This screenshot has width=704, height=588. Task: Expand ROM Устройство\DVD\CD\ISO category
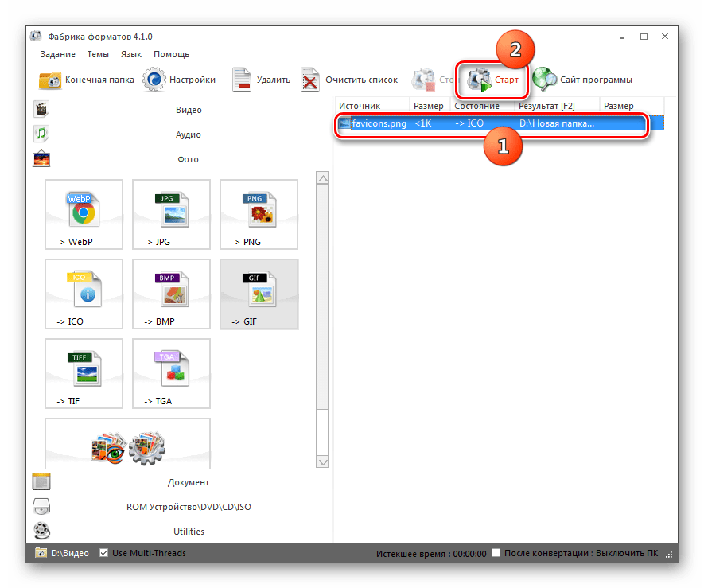pyautogui.click(x=189, y=507)
